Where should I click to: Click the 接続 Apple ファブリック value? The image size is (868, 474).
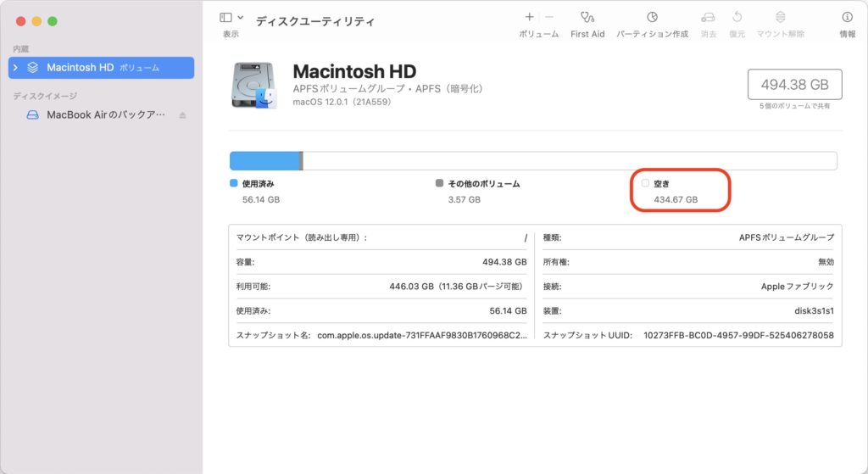click(797, 287)
